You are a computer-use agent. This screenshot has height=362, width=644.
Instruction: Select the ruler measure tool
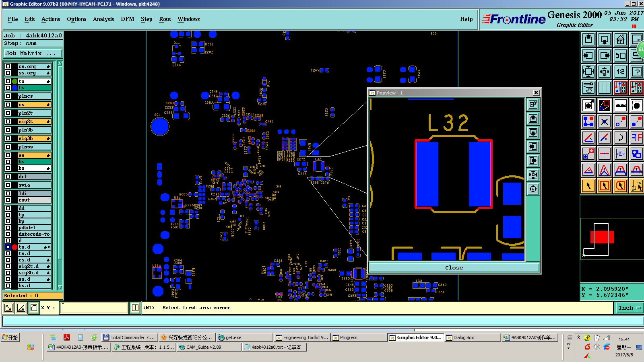coord(621,105)
